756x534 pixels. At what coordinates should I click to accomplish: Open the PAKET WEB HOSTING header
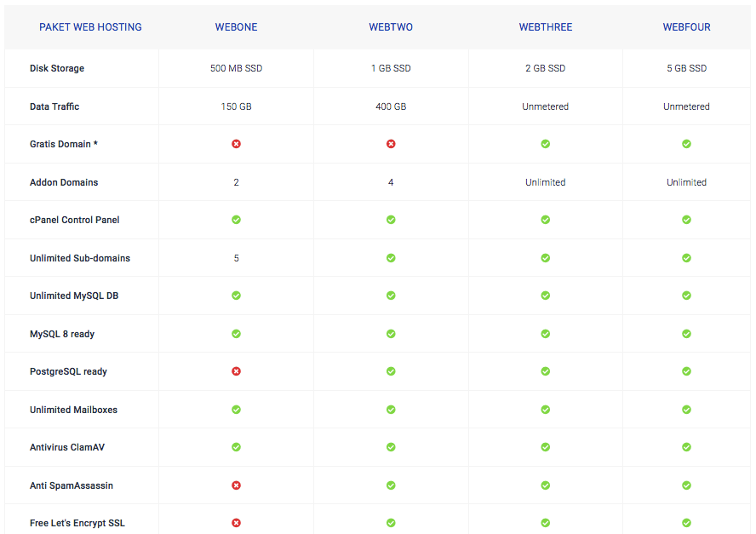tap(90, 26)
